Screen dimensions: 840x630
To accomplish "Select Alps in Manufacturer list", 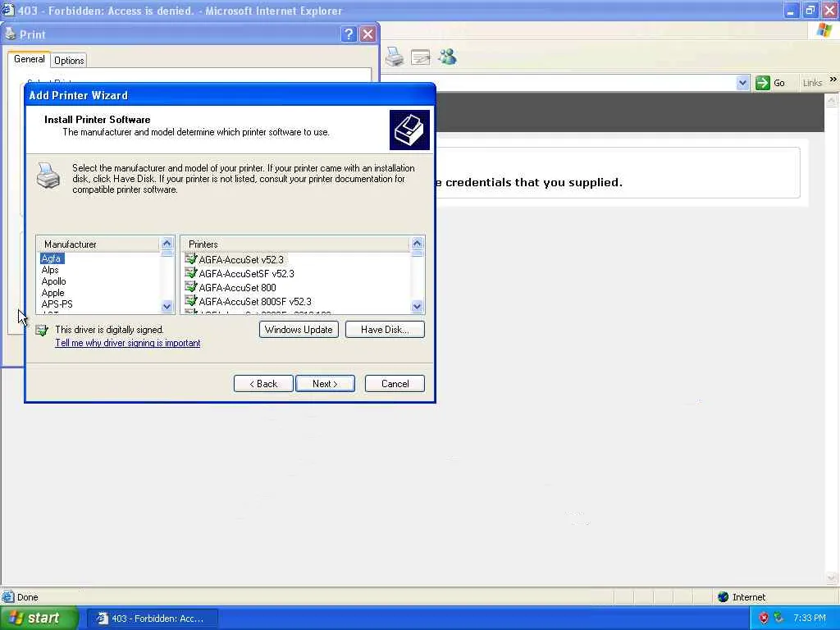I will click(x=50, y=270).
